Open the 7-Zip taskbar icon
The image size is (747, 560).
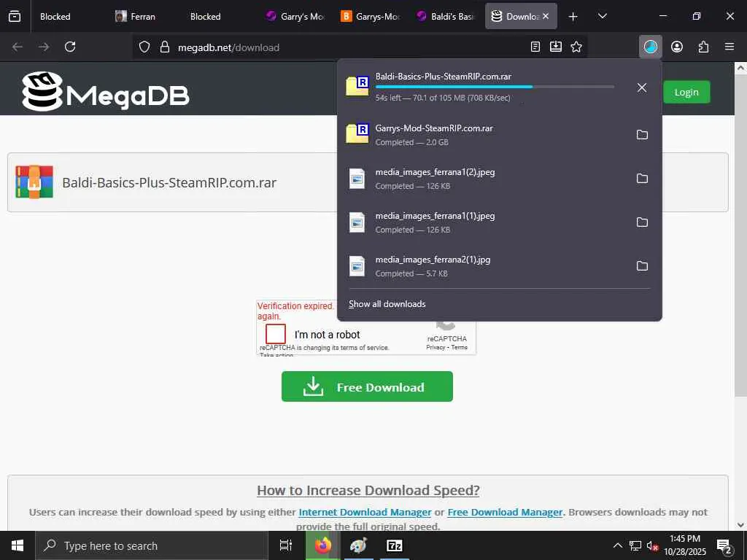coord(395,545)
